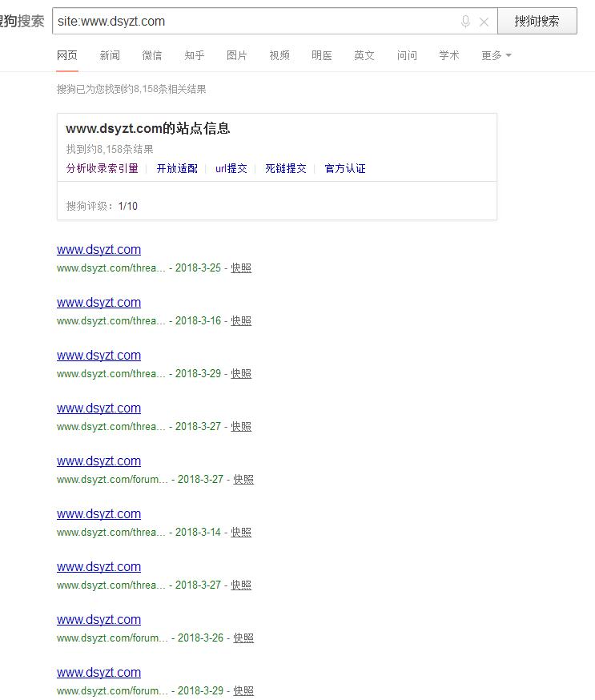Open the forum result dated 2018-3-29
Screen dimensions: 595x700
point(98,672)
